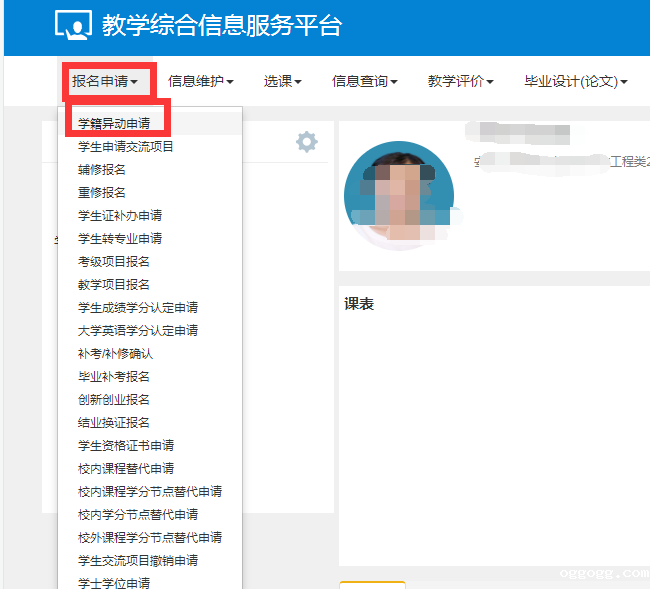The width and height of the screenshot is (650, 589).
Task: Open 创新创业报名 menu entry
Action: click(114, 400)
